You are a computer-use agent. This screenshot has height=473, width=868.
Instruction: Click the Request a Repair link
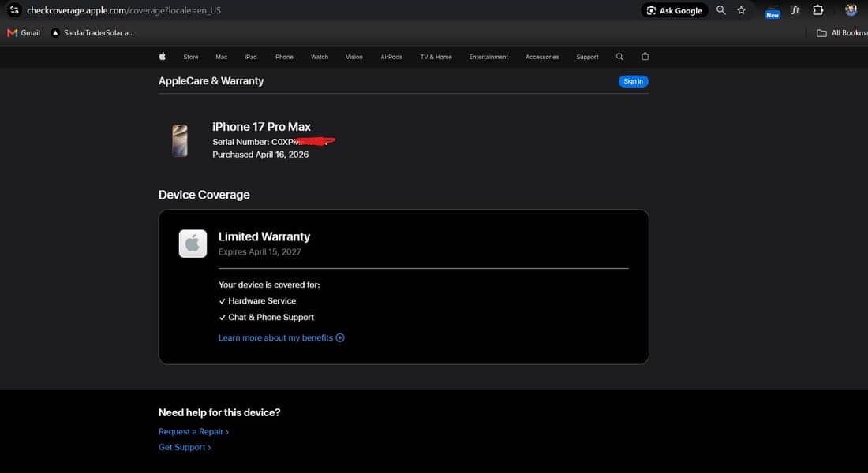pos(193,431)
